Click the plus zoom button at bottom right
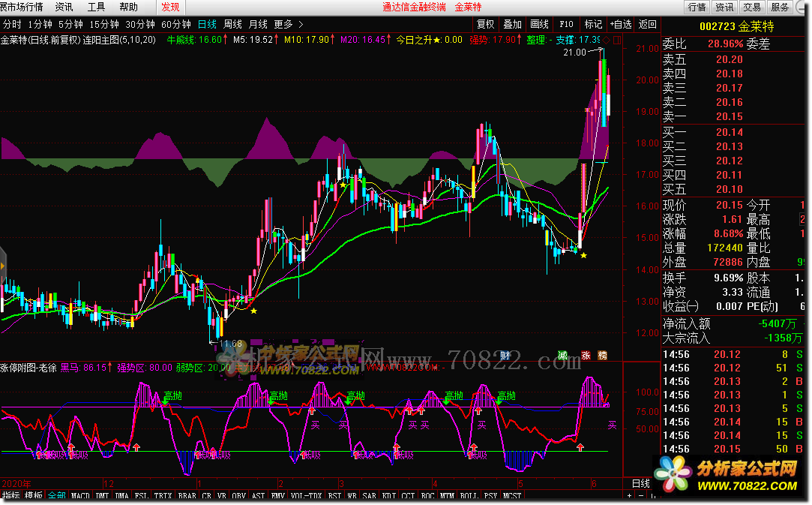The height and width of the screenshot is (505, 812). pyautogui.click(x=630, y=496)
